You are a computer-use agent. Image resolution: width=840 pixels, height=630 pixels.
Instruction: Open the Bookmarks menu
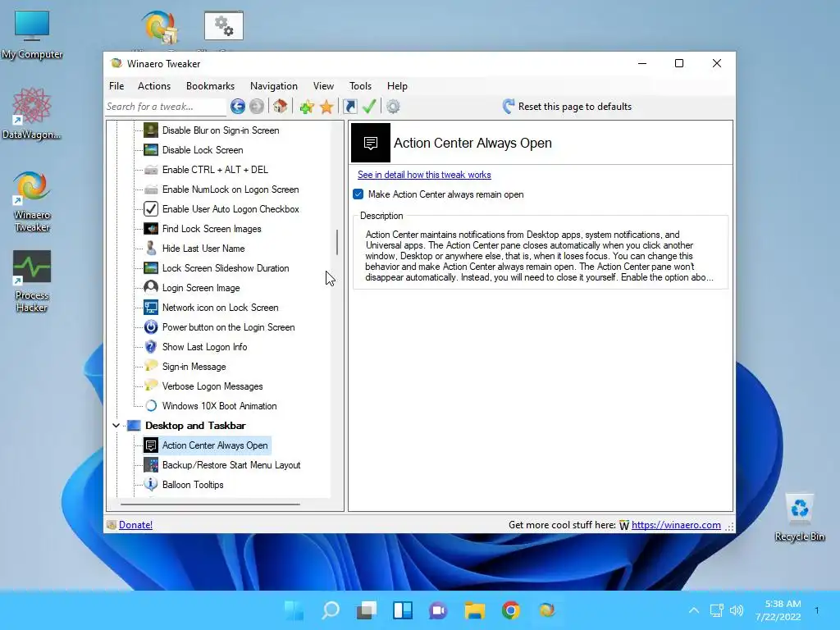click(210, 85)
